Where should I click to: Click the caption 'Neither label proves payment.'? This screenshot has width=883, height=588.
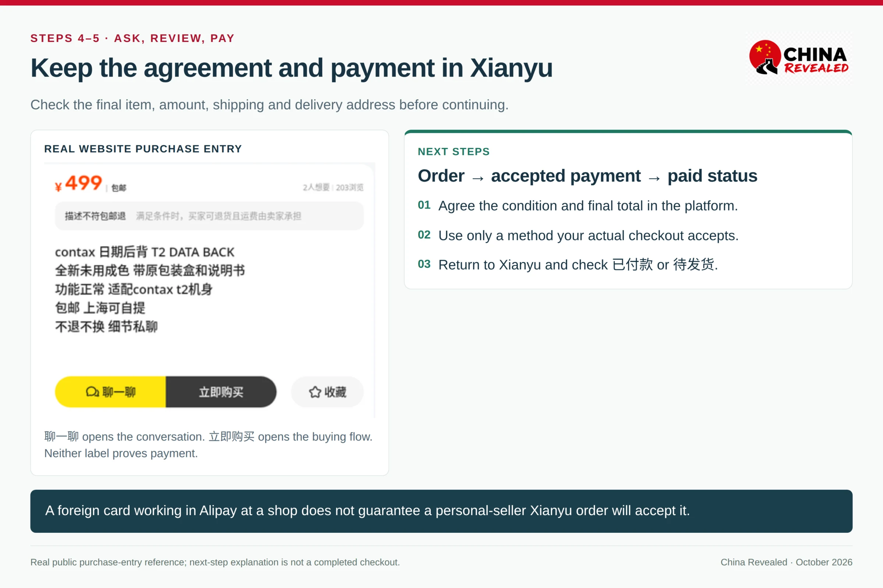click(121, 453)
